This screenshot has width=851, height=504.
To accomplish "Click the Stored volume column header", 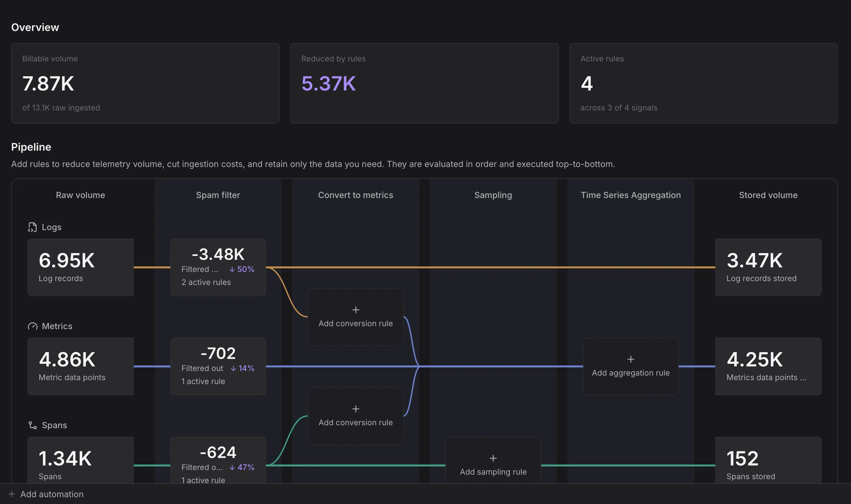I will pyautogui.click(x=768, y=195).
